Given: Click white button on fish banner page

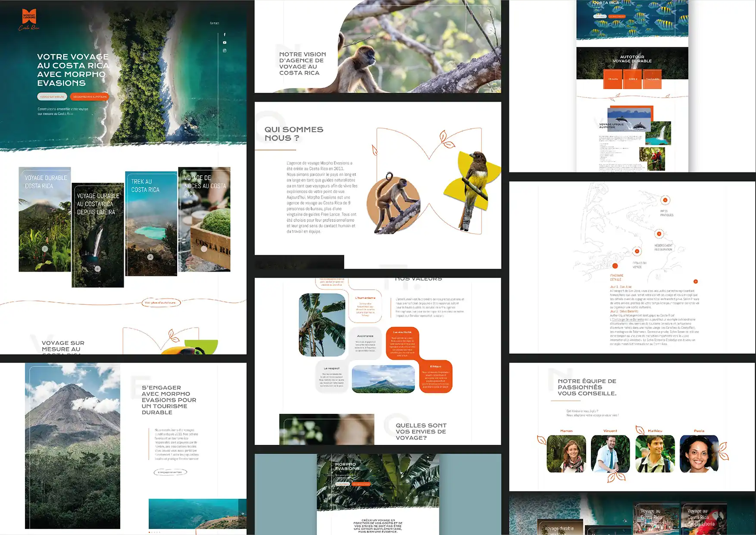Looking at the screenshot, I should click(x=600, y=16).
